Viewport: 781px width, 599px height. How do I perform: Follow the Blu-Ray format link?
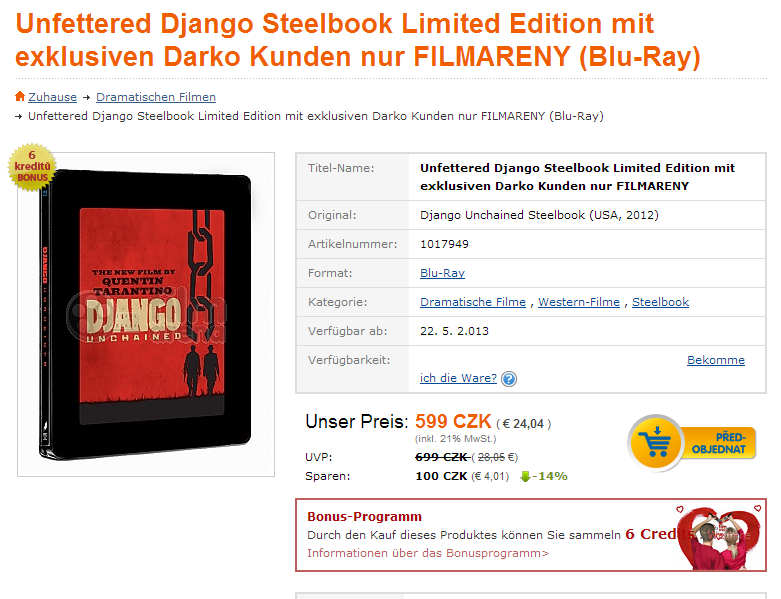(442, 273)
